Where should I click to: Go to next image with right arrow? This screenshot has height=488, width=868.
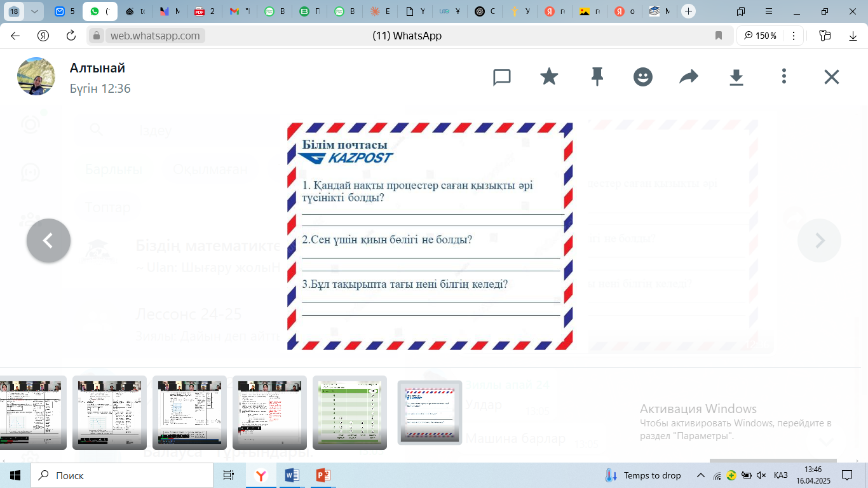click(x=820, y=240)
